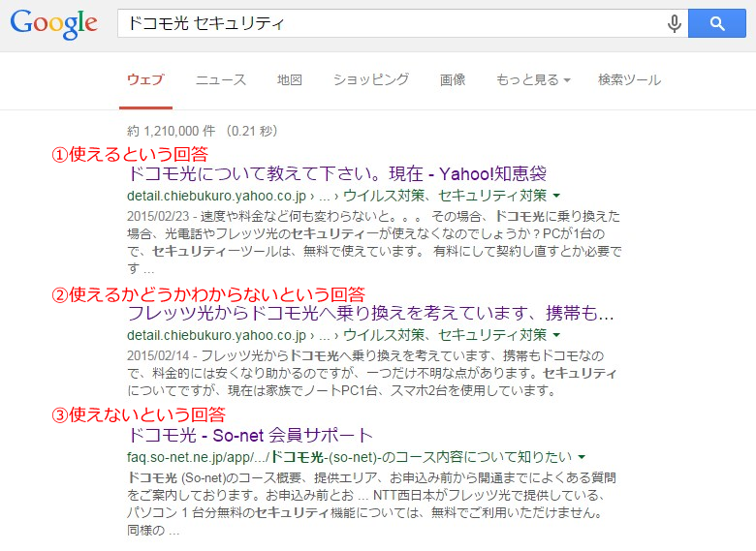This screenshot has height=551, width=756.
Task: Open the 地図 tab
Action: (289, 79)
